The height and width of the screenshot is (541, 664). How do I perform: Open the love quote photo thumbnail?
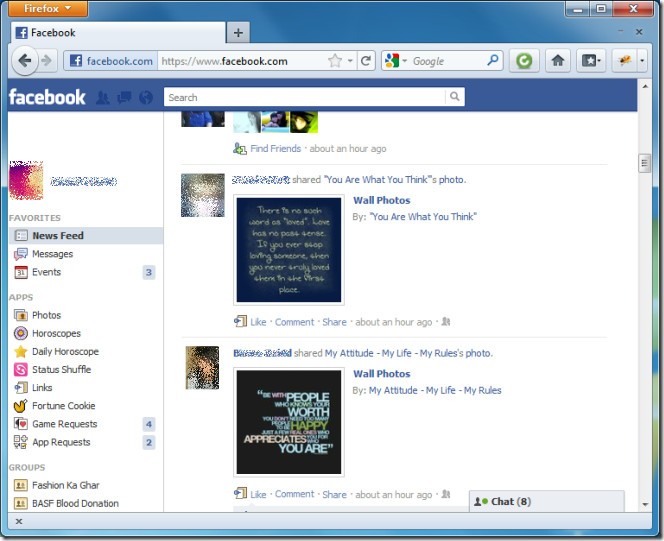289,250
